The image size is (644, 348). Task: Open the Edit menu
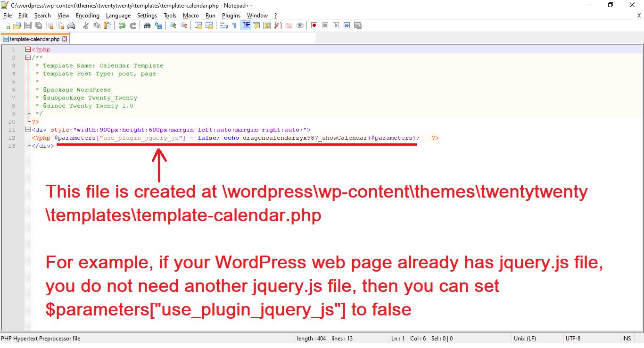coord(23,16)
